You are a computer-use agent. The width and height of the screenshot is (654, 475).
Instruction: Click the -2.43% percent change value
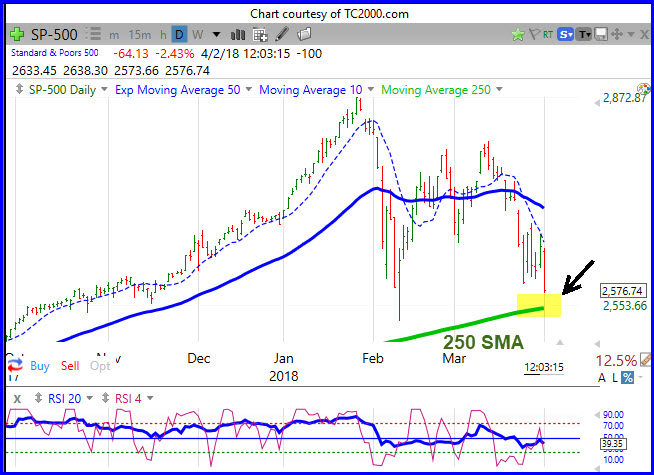click(x=175, y=53)
